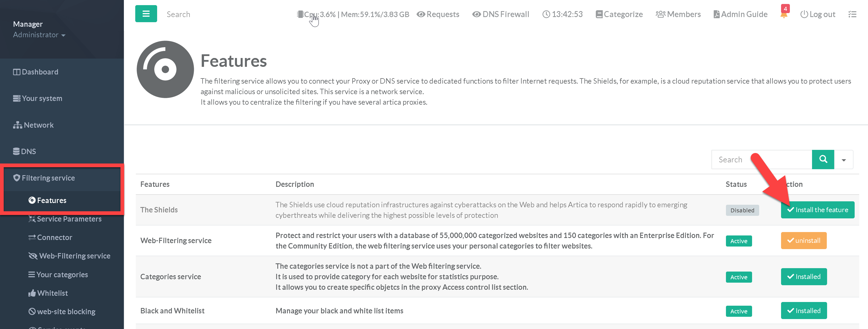Image resolution: width=868 pixels, height=329 pixels.
Task: Click the Active badge for Categories service
Action: tap(739, 277)
